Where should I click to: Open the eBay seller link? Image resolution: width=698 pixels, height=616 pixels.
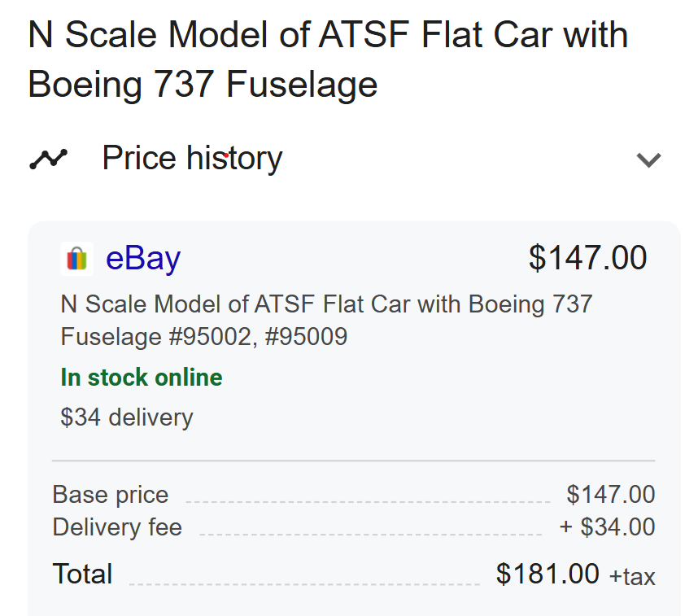[x=143, y=259]
